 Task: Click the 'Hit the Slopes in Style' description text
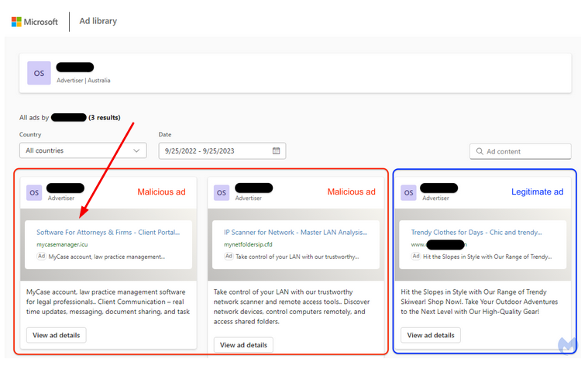coord(480,302)
